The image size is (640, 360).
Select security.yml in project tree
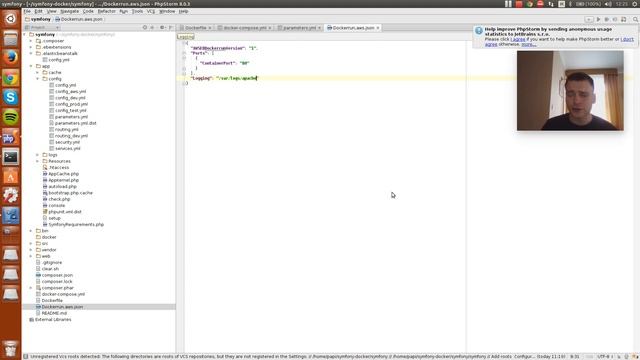coord(67,142)
